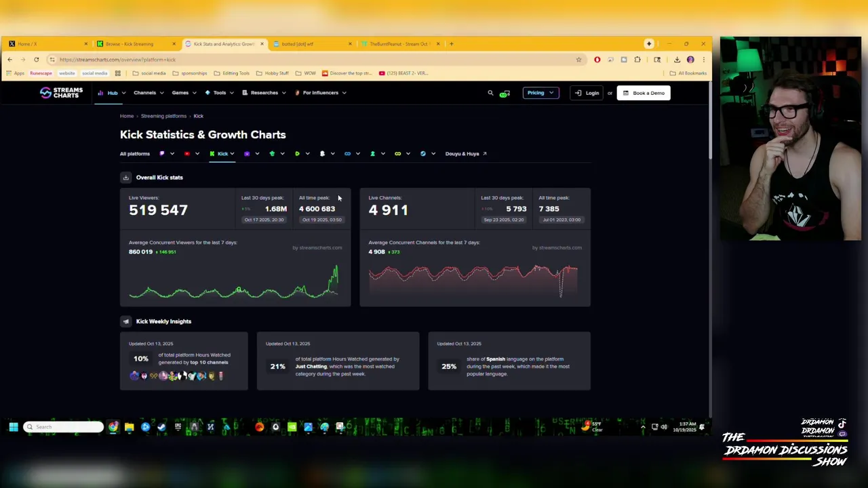Open the Pricing dropdown
The width and height of the screenshot is (868, 488).
[x=540, y=93]
